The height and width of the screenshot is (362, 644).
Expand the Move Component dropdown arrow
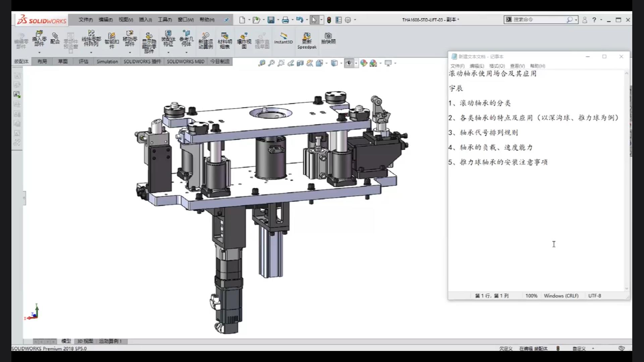(x=130, y=53)
